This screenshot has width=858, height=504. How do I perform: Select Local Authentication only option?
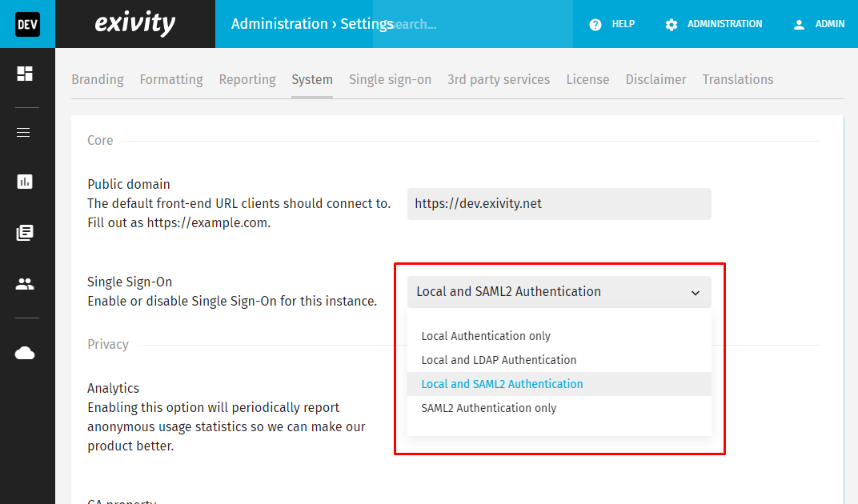pyautogui.click(x=486, y=336)
